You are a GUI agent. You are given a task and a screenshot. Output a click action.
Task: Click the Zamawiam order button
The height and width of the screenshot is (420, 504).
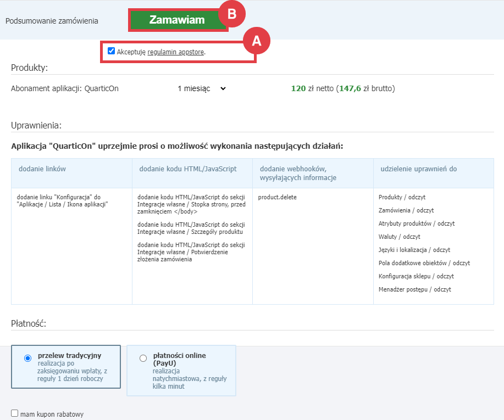pyautogui.click(x=178, y=18)
